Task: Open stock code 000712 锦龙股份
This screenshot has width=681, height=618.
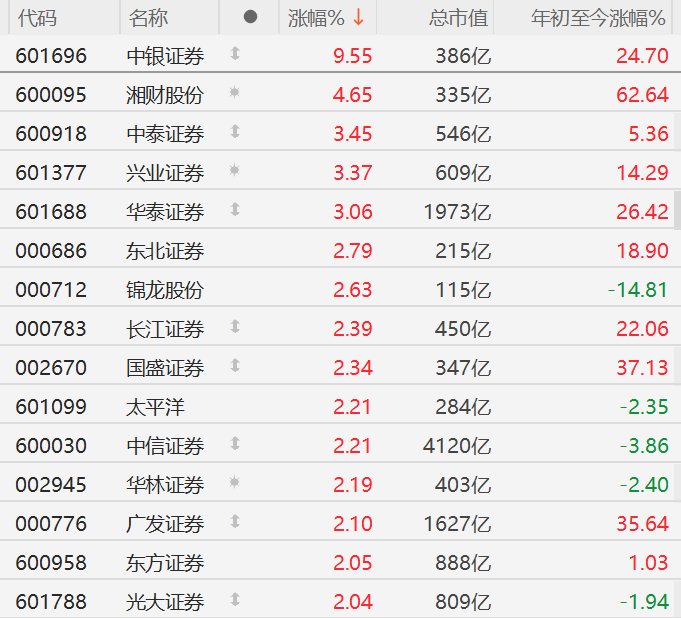Action: pyautogui.click(x=51, y=290)
